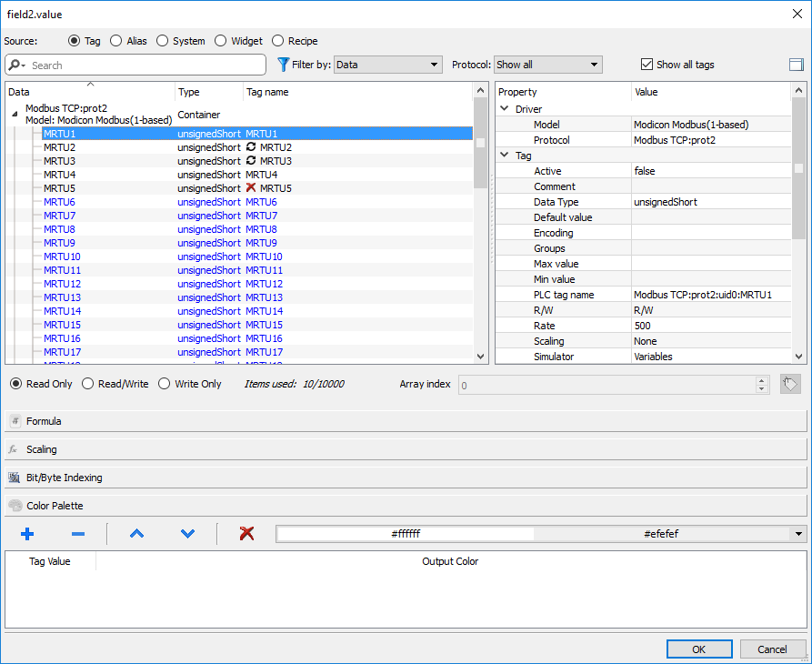This screenshot has height=664, width=812.
Task: Click the Rate value 500
Action: (x=642, y=326)
